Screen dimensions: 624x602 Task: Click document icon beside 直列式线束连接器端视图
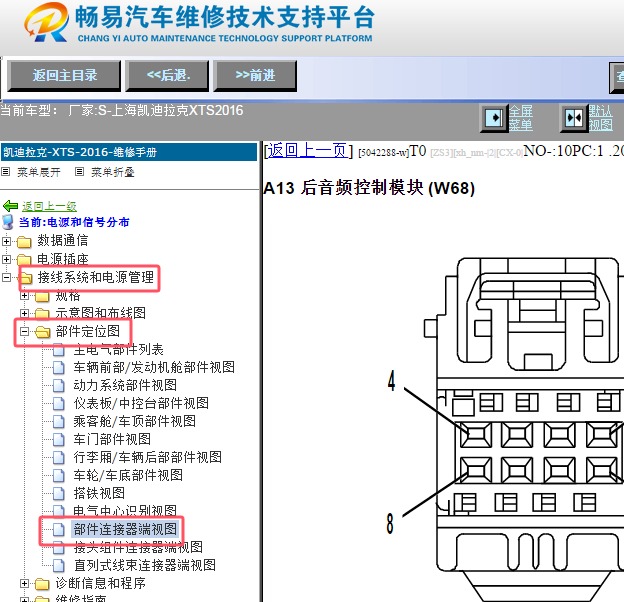point(59,566)
